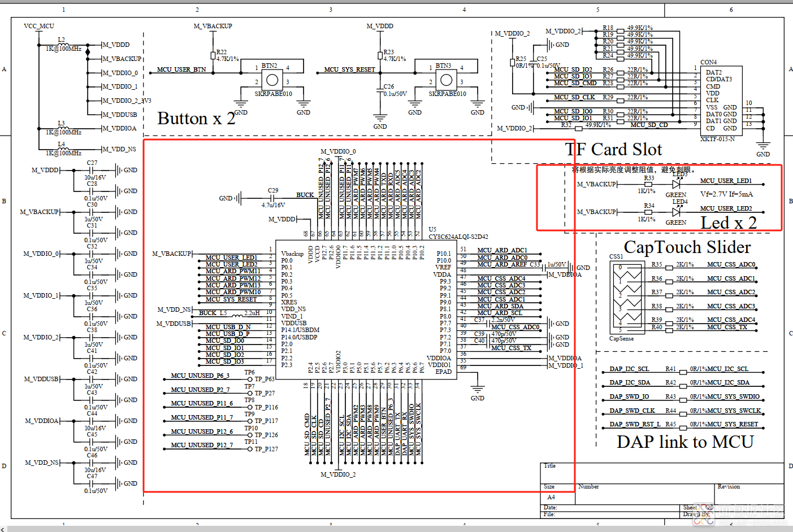Click the MCU_USB_D_P net label
Viewport: 793px width, 532px height.
[227, 334]
